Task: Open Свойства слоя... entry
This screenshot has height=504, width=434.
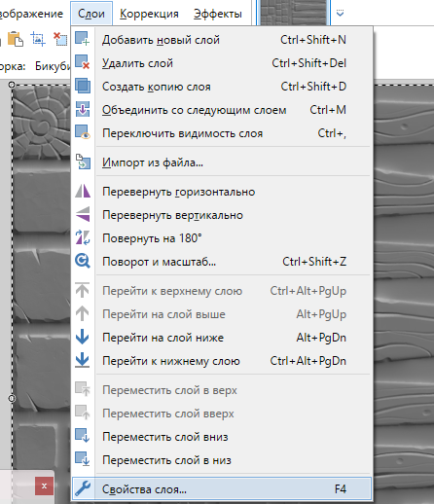Action: coord(222,488)
